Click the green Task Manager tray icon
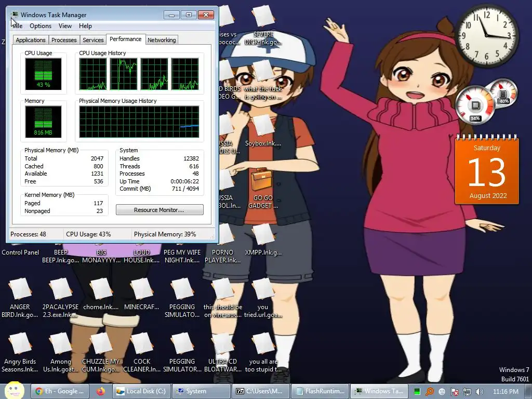This screenshot has height=399, width=532. (417, 392)
